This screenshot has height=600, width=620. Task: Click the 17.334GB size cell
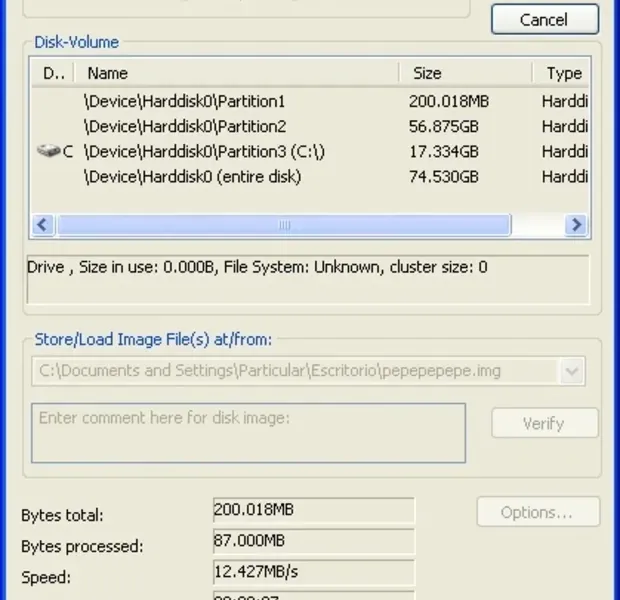pos(444,152)
